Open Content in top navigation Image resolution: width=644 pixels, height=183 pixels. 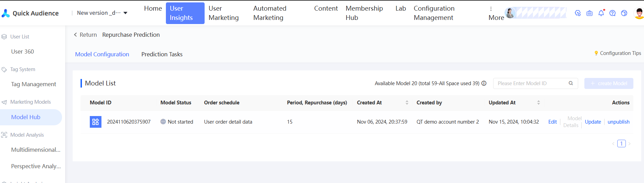click(326, 8)
